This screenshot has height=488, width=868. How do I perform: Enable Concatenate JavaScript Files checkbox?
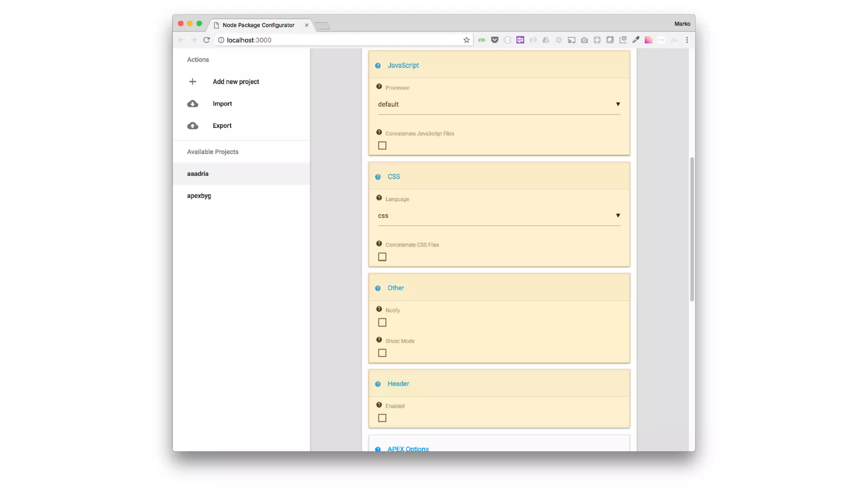point(382,146)
